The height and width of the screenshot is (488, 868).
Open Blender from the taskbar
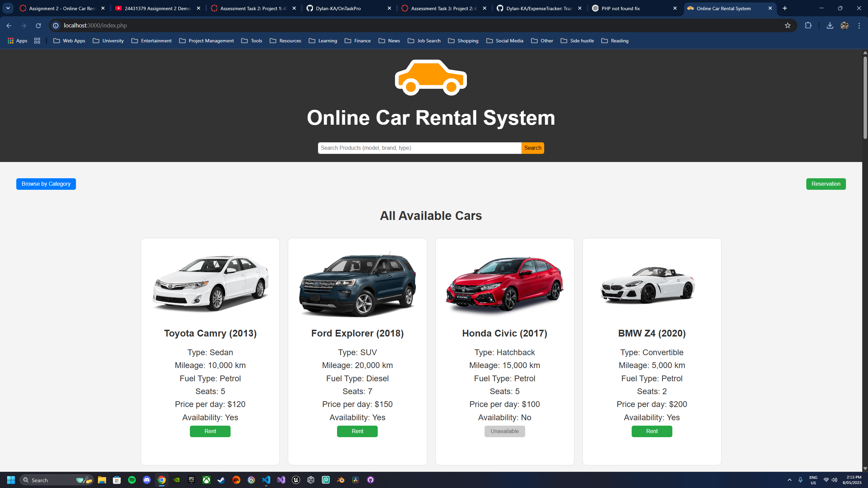tap(341, 480)
